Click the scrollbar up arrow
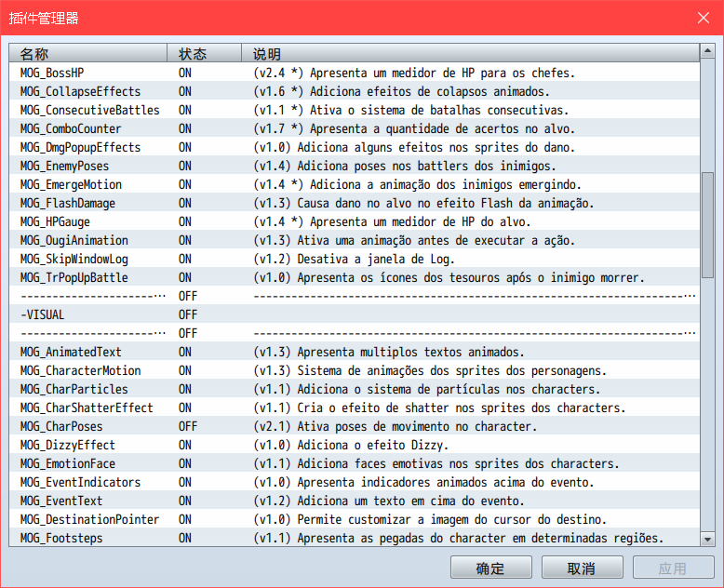 click(707, 51)
